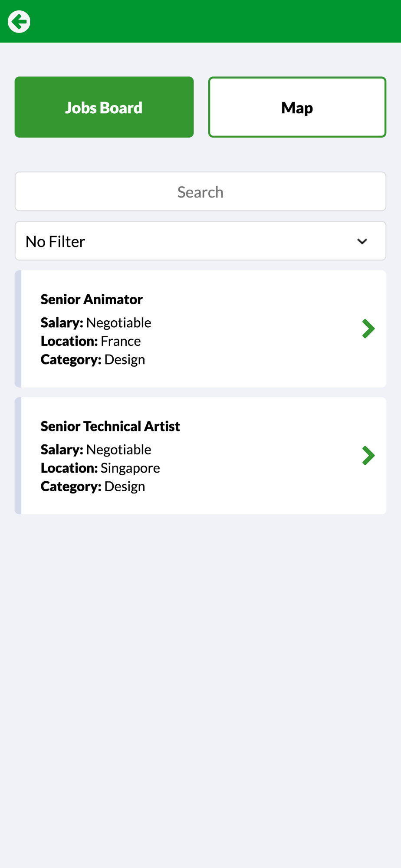Click empty area below the job listings

pos(200,690)
